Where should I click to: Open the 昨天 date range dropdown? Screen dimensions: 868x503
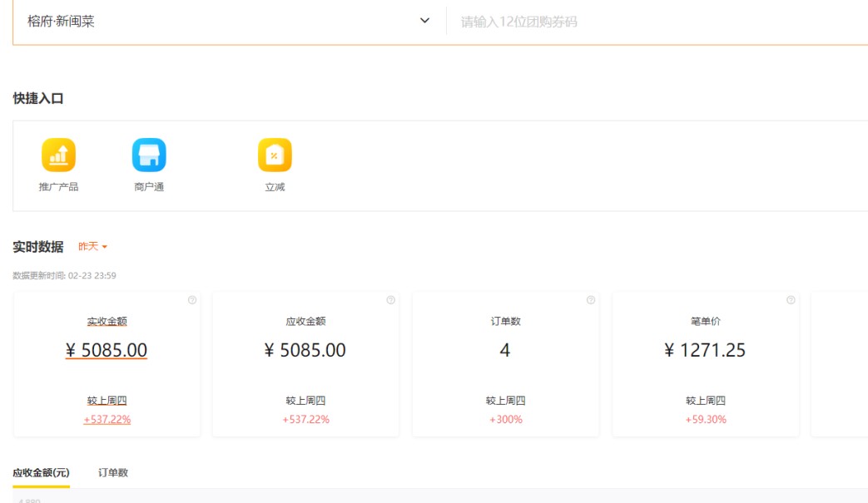tap(92, 247)
